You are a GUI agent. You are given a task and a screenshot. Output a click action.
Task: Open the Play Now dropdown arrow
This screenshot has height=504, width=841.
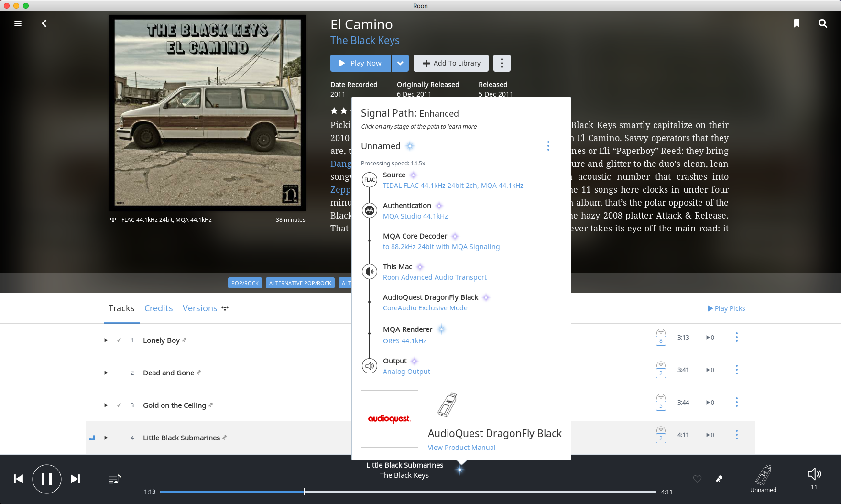pos(400,63)
